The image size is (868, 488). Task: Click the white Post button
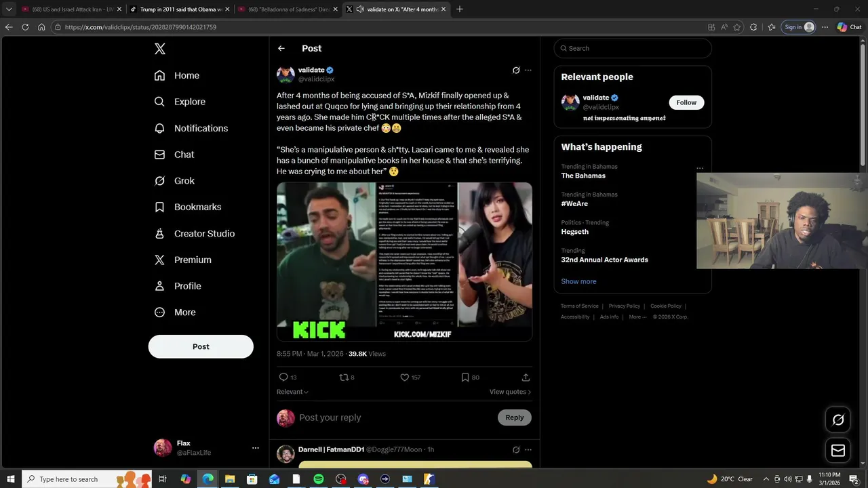(201, 346)
